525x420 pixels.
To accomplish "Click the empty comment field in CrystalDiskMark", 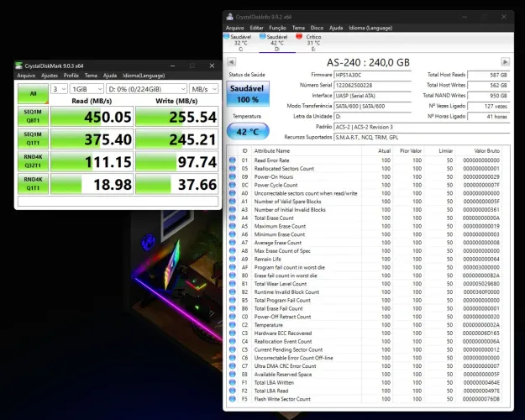I will tap(118, 201).
